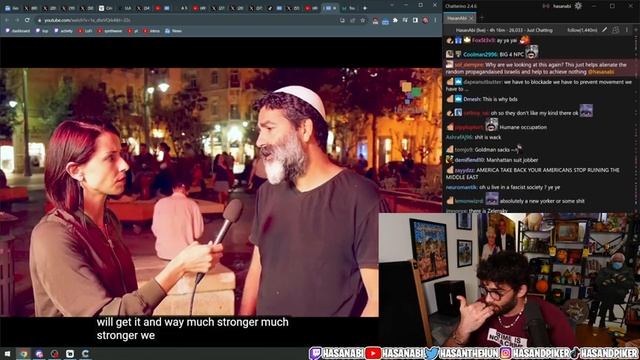Reload the YouTube page

point(27,20)
